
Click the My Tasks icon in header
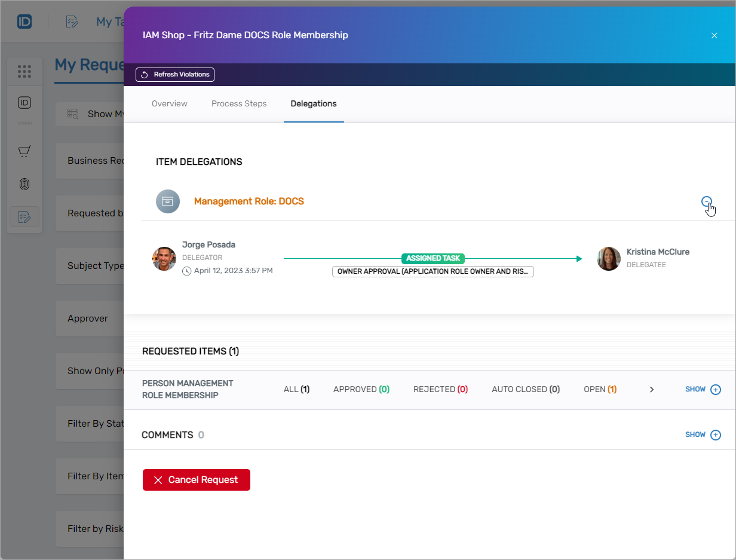click(72, 22)
